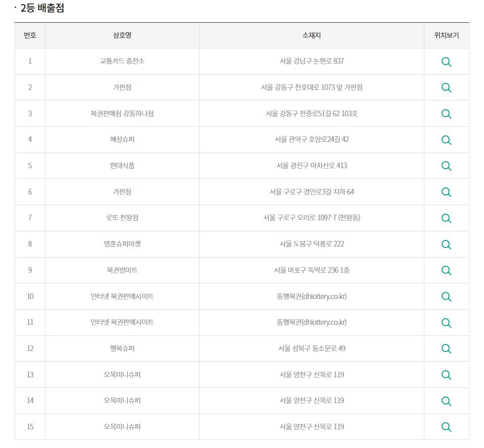
Task: Click magnifier for 경인로3길 지하 64 가판점
Action: pyautogui.click(x=446, y=192)
